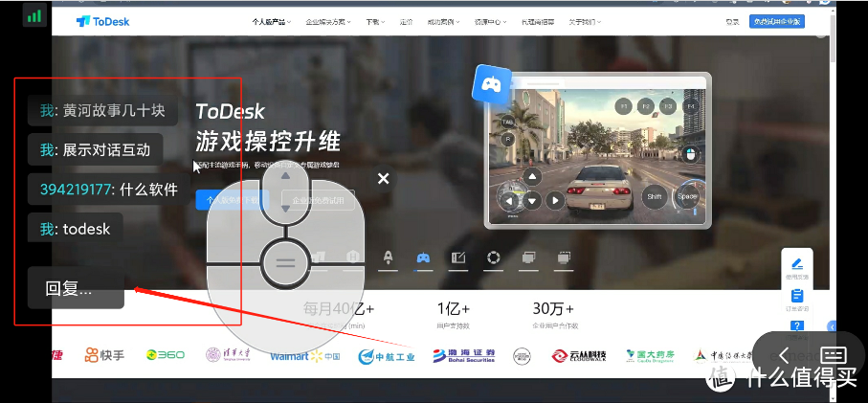Image resolution: width=868 pixels, height=403 pixels.
Task: Tap the up arrow in game preview
Action: (x=532, y=178)
